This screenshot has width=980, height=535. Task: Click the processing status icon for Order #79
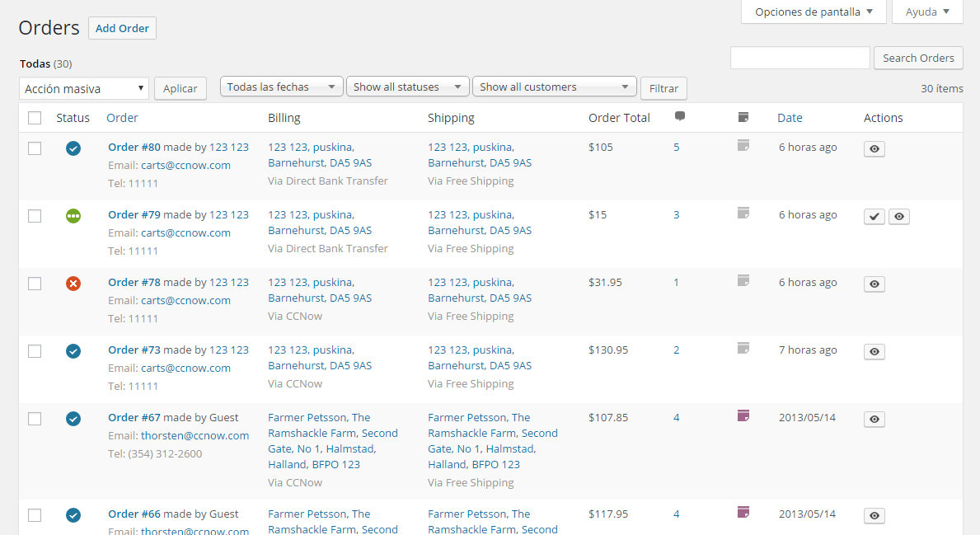click(73, 216)
